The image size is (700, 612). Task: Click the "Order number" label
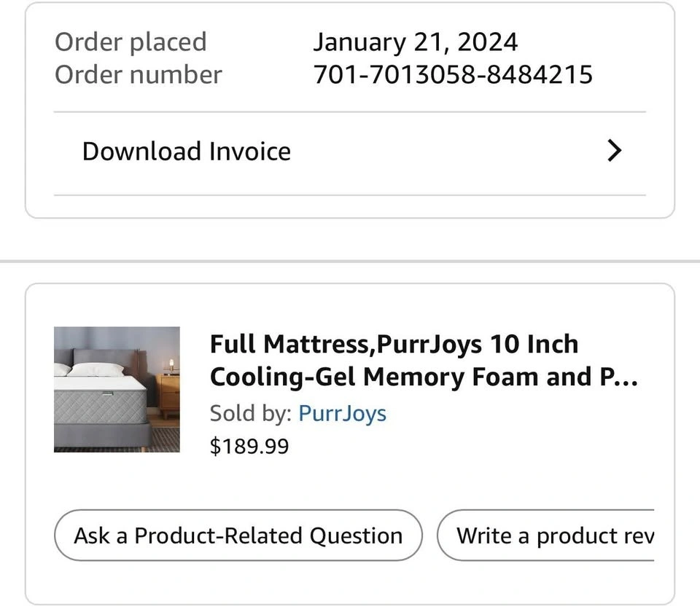(x=138, y=74)
